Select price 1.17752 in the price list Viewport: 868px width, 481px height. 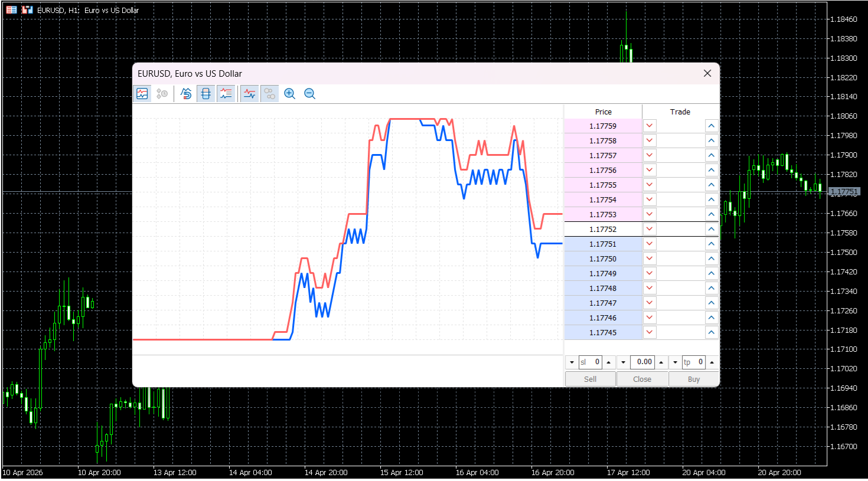tap(603, 229)
